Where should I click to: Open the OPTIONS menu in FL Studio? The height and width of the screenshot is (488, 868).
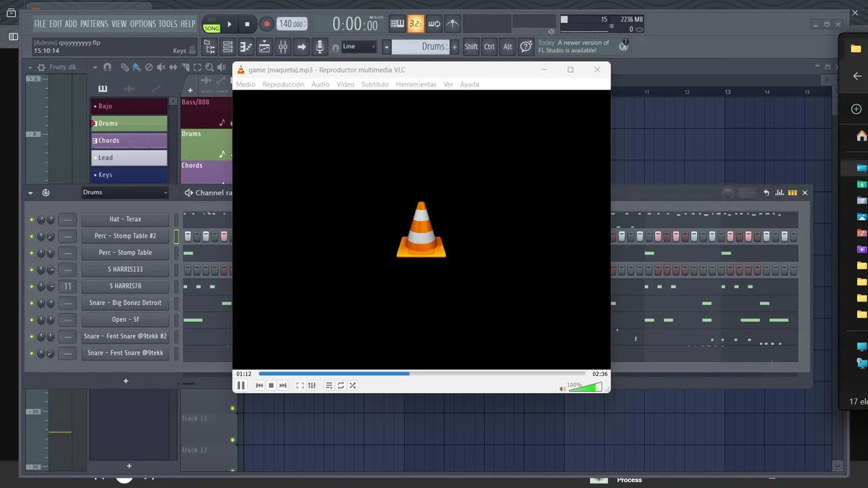pyautogui.click(x=143, y=24)
